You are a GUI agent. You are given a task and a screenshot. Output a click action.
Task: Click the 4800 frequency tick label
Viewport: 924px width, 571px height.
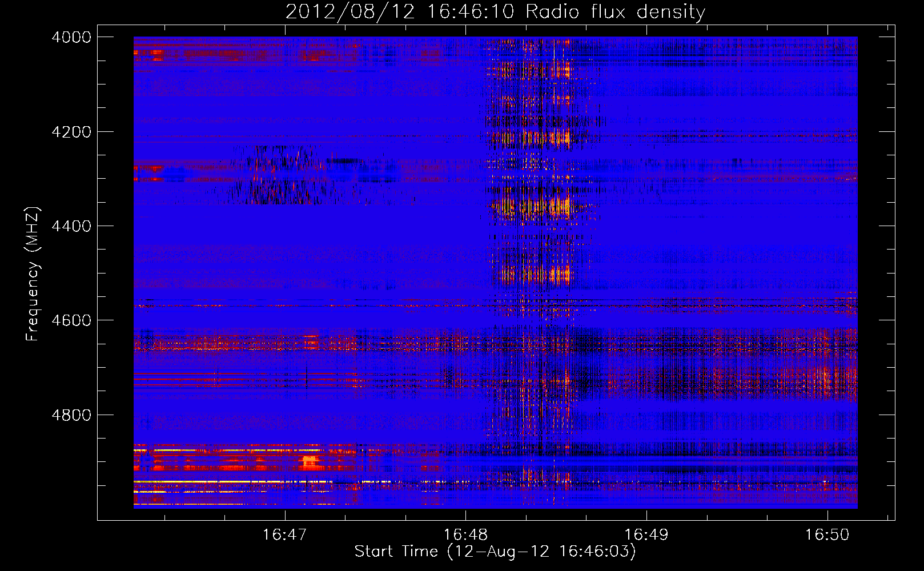[x=71, y=415]
